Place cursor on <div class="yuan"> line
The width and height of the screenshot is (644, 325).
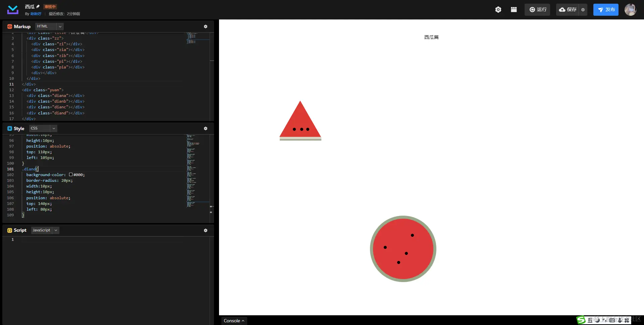coord(43,90)
